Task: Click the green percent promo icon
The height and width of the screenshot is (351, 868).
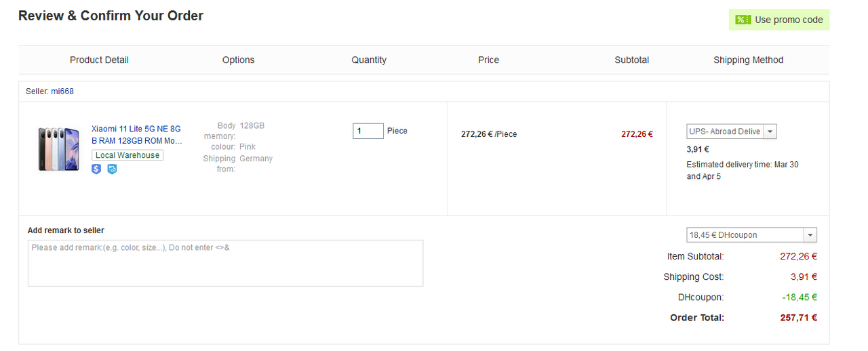Action: click(743, 20)
